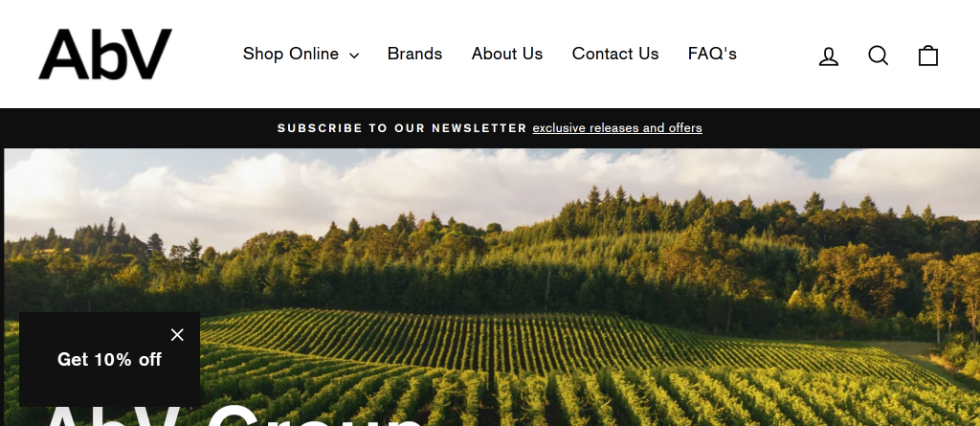This screenshot has width=980, height=426.
Task: Open the Shop Online menu
Action: [x=301, y=54]
